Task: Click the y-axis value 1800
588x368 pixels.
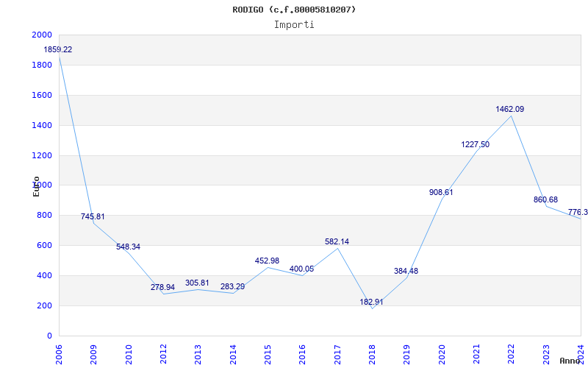Action: click(42, 65)
